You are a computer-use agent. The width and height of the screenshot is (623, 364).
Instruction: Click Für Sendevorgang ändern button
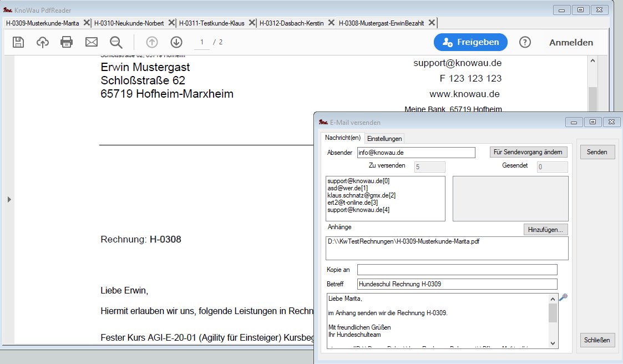pos(529,152)
